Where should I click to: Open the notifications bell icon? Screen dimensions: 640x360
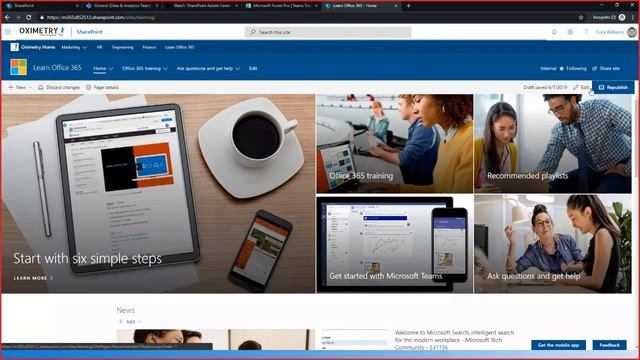tap(554, 32)
